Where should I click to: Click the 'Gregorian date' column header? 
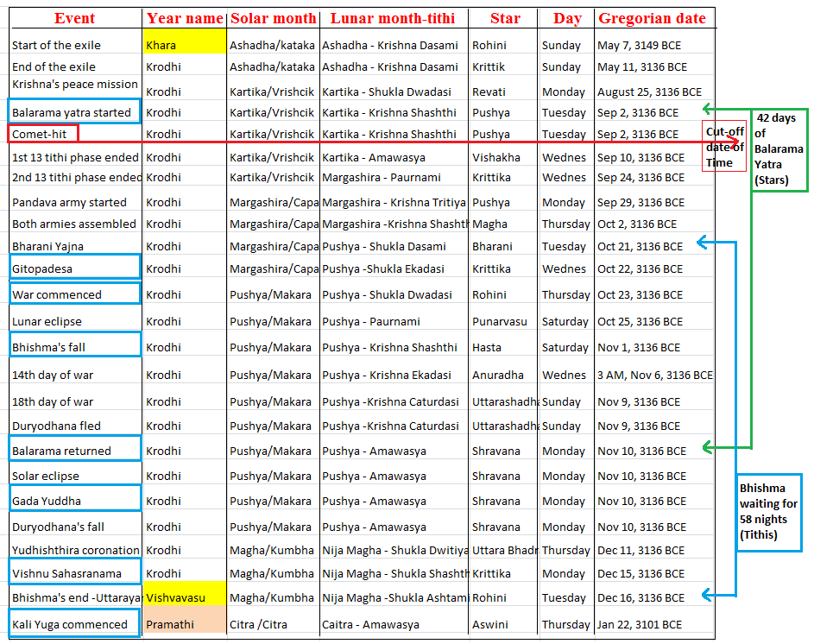652,18
